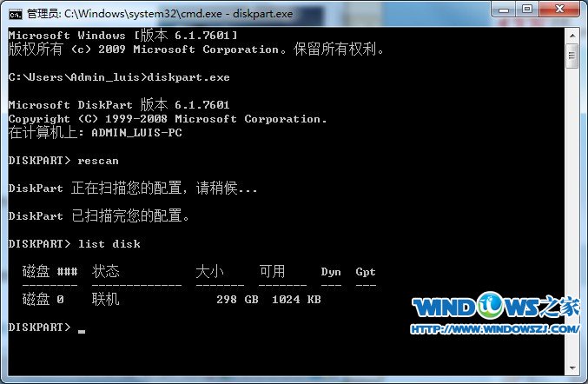Maximize the cmd.exe window

tap(527, 9)
